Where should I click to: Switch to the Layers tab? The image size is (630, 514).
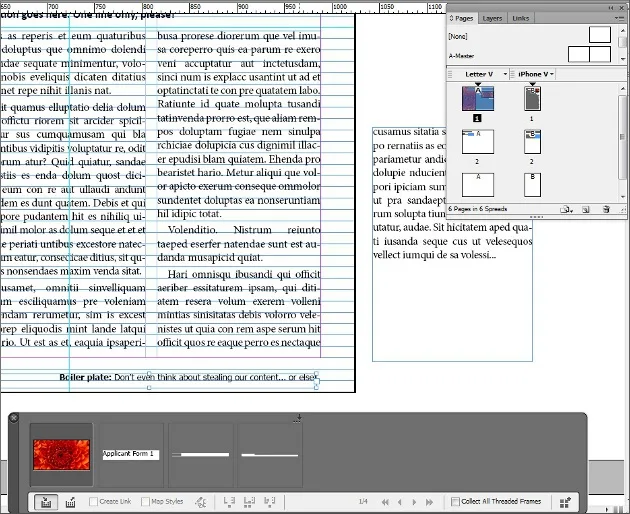pos(492,18)
